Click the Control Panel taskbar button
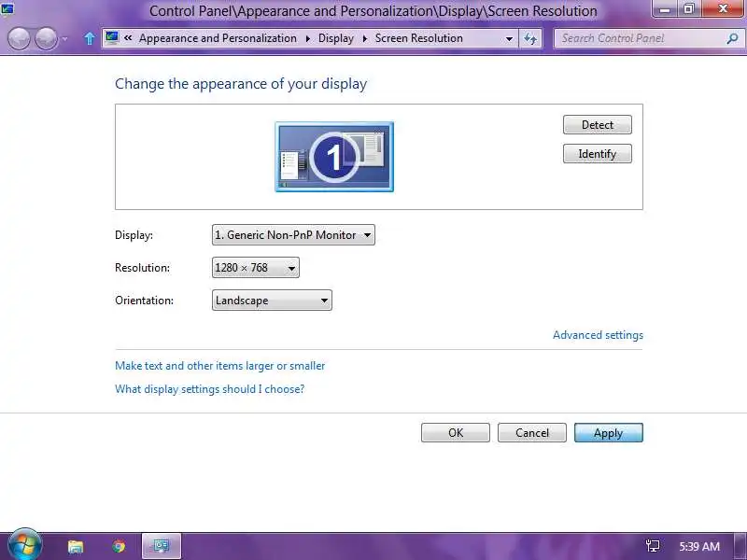 coord(162,546)
